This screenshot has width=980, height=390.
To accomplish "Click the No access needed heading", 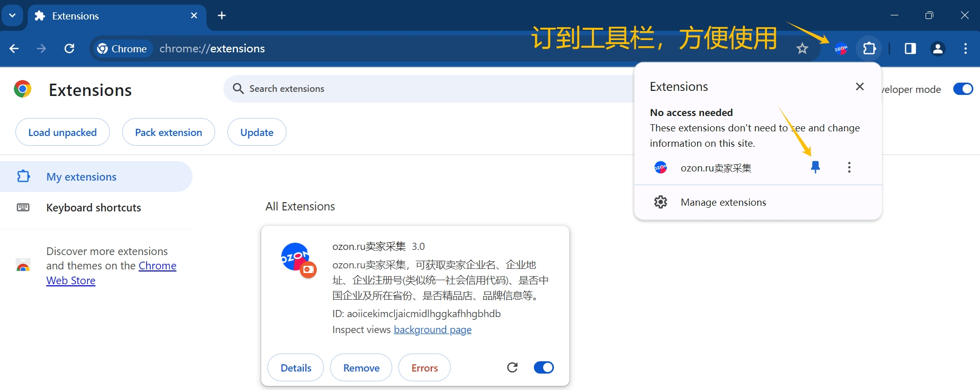I will point(691,112).
